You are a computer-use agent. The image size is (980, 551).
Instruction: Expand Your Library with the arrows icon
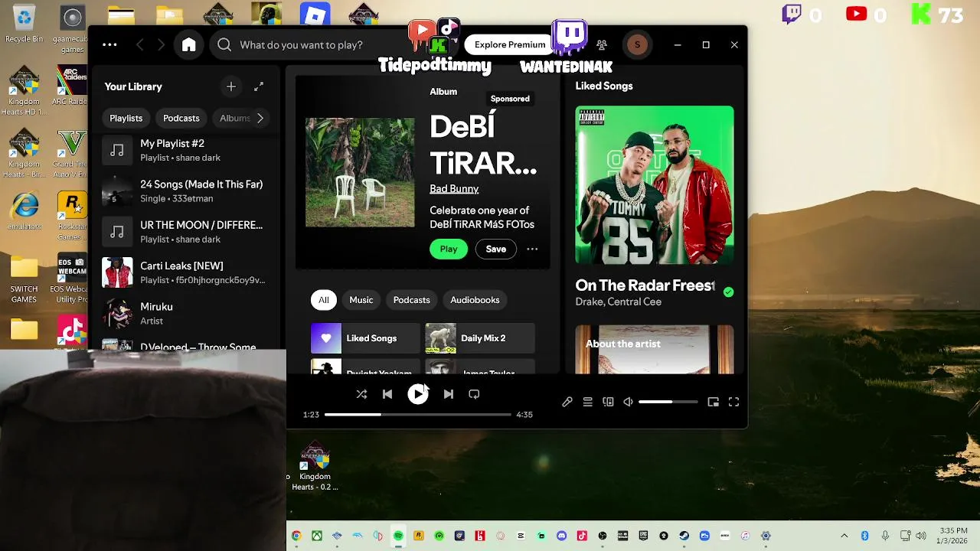coord(259,86)
